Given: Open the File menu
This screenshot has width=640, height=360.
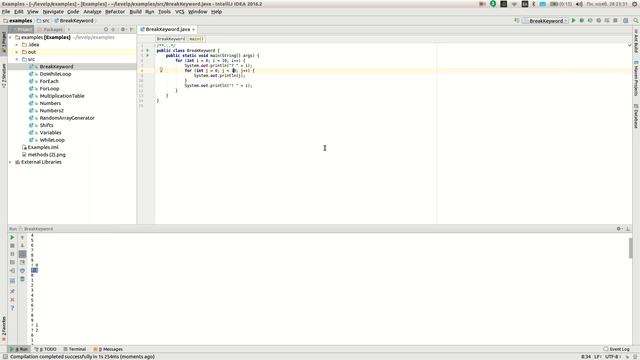Looking at the screenshot, I should pos(6,12).
